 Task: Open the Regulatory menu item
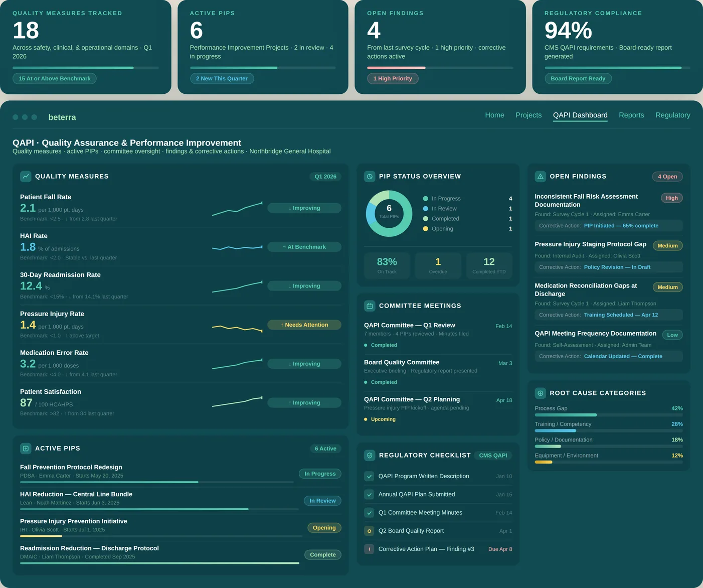pyautogui.click(x=672, y=115)
